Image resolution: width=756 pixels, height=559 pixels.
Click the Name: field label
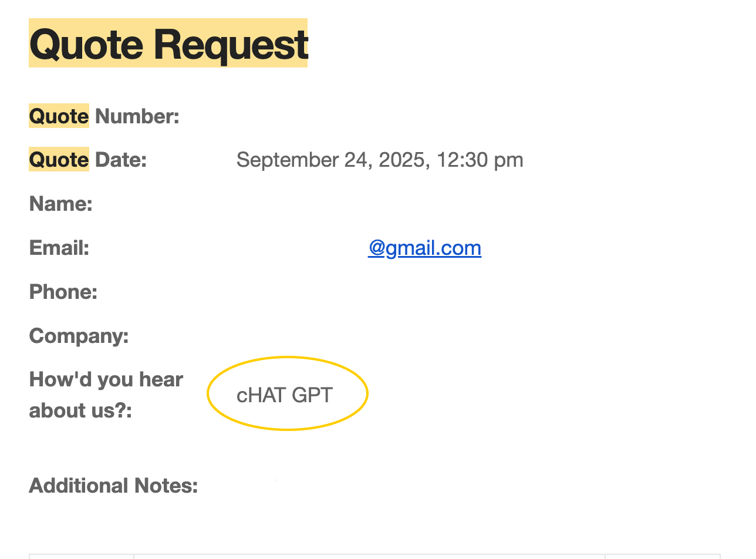[x=61, y=204]
